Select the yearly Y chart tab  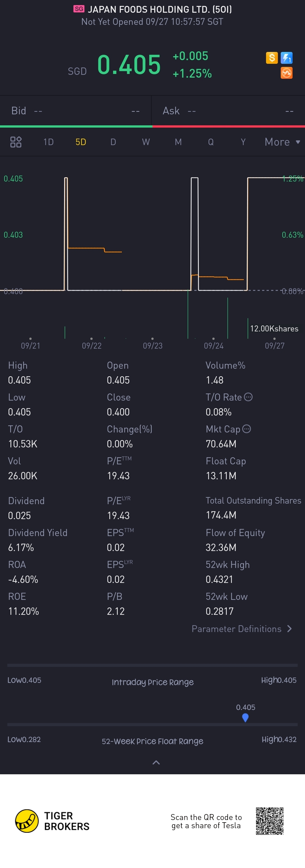[243, 142]
